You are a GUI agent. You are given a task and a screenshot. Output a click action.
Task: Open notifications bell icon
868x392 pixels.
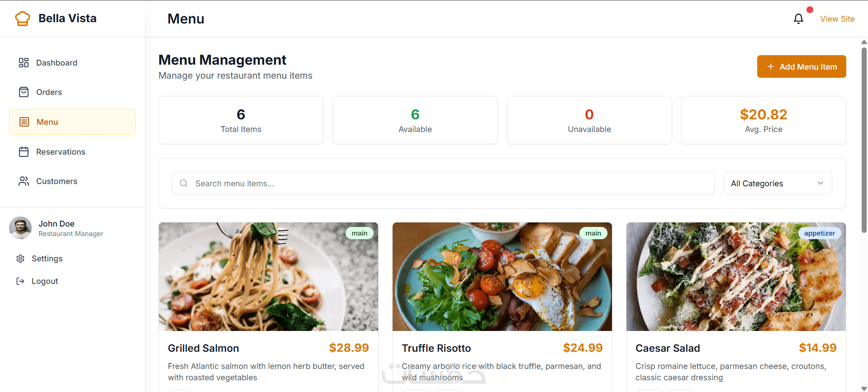click(x=798, y=19)
